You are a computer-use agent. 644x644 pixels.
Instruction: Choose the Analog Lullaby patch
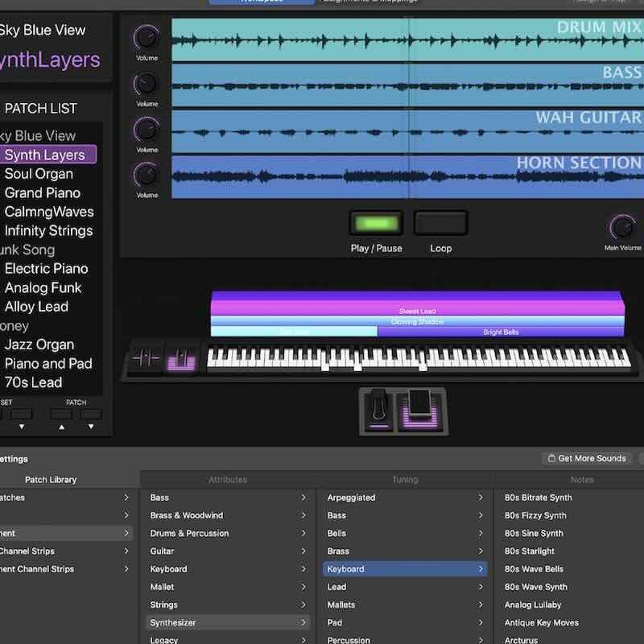533,605
